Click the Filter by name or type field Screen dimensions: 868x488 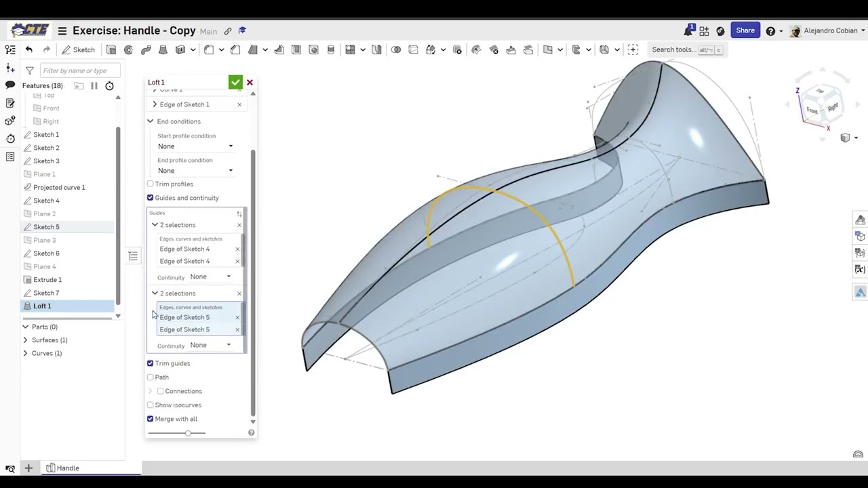(x=80, y=70)
